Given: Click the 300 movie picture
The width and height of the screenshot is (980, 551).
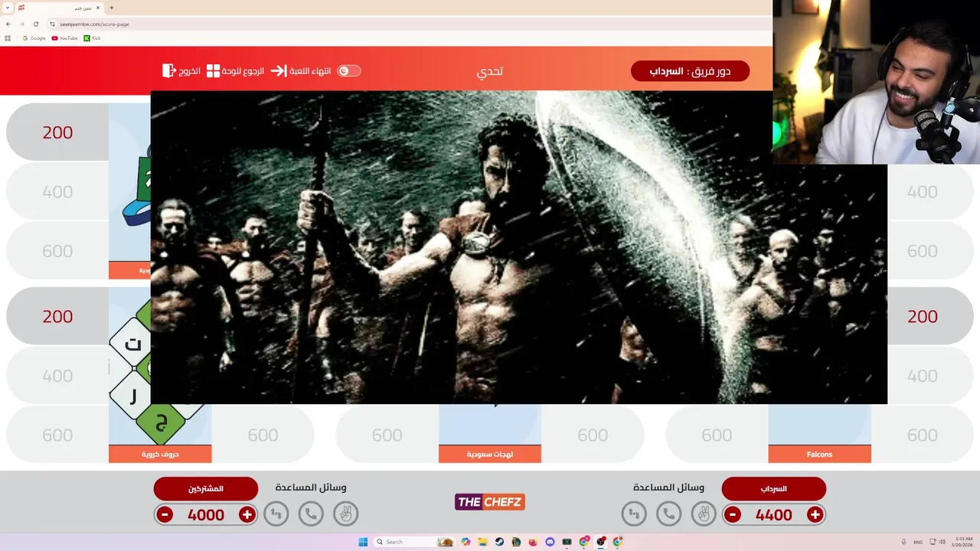Looking at the screenshot, I should coord(519,247).
